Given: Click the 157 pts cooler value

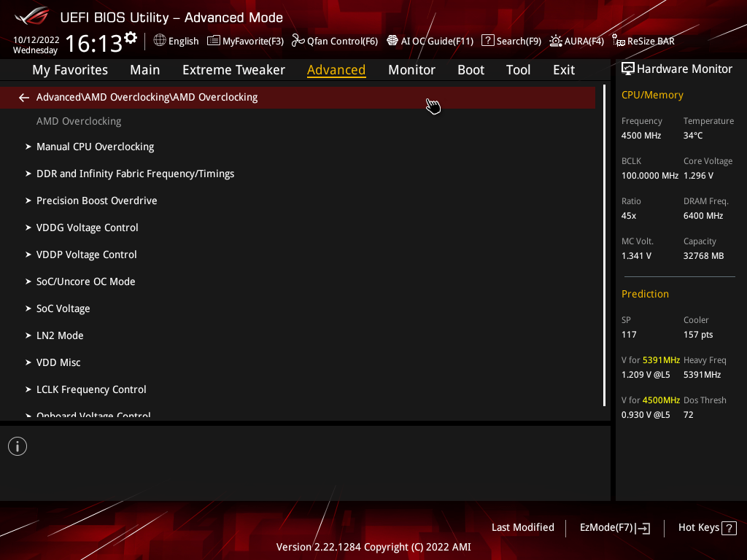Looking at the screenshot, I should click(698, 335).
